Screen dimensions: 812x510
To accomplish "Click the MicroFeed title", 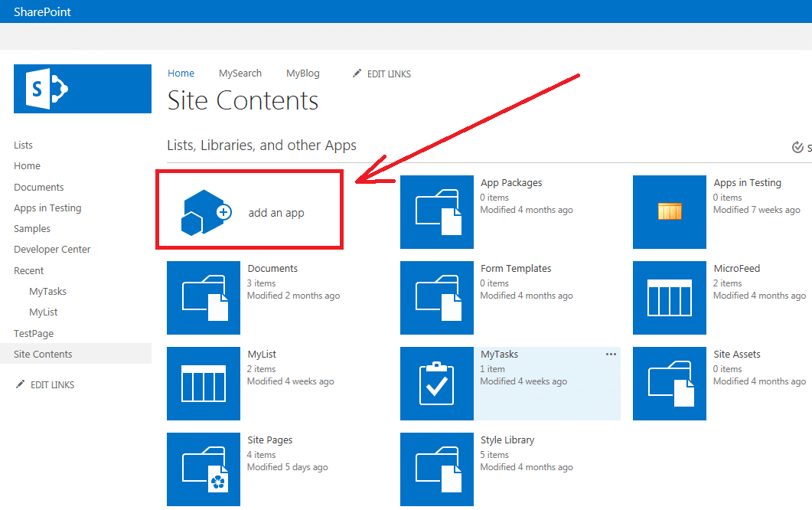I will click(736, 269).
